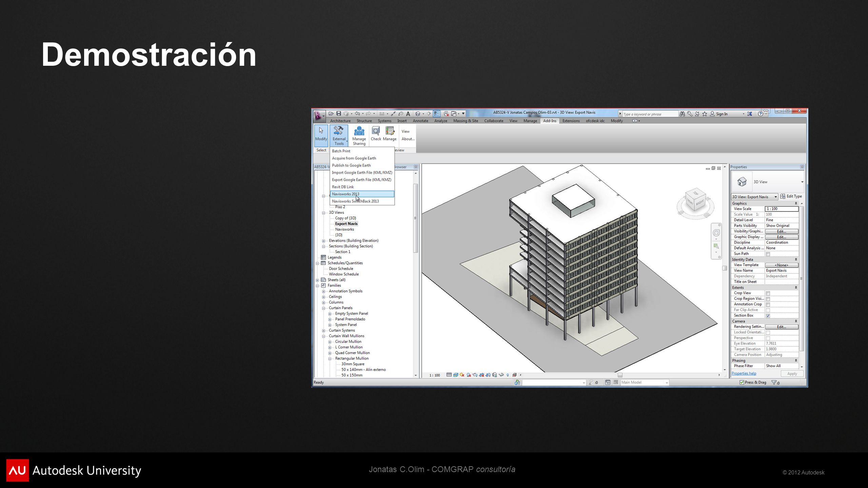
Task: Click the Close Hidden Windows icon
Action: click(446, 114)
